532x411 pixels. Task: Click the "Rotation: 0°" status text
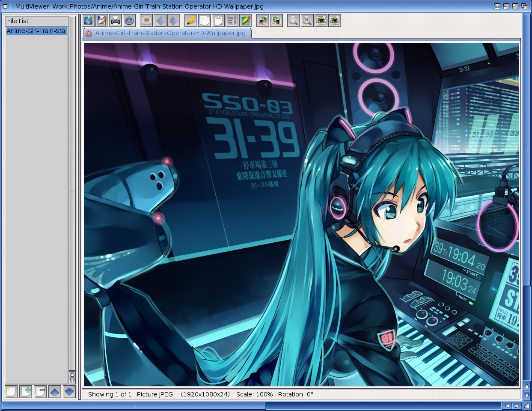[x=296, y=394]
